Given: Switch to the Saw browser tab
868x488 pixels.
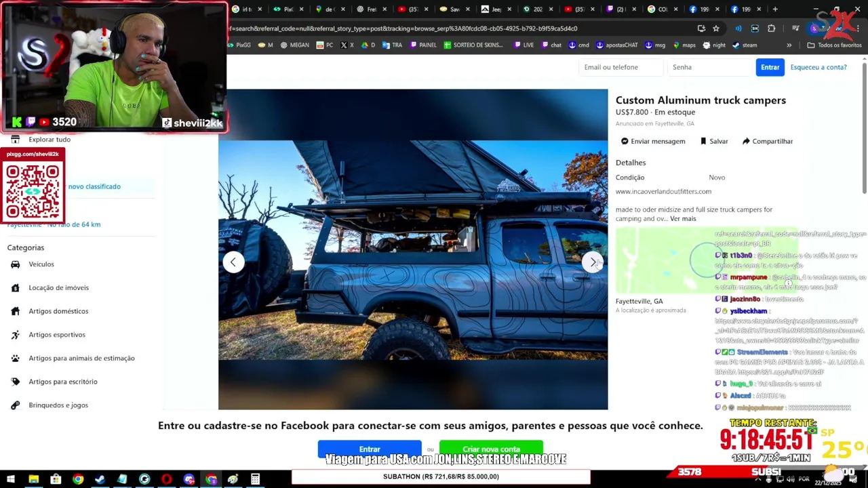Looking at the screenshot, I should tap(454, 9).
